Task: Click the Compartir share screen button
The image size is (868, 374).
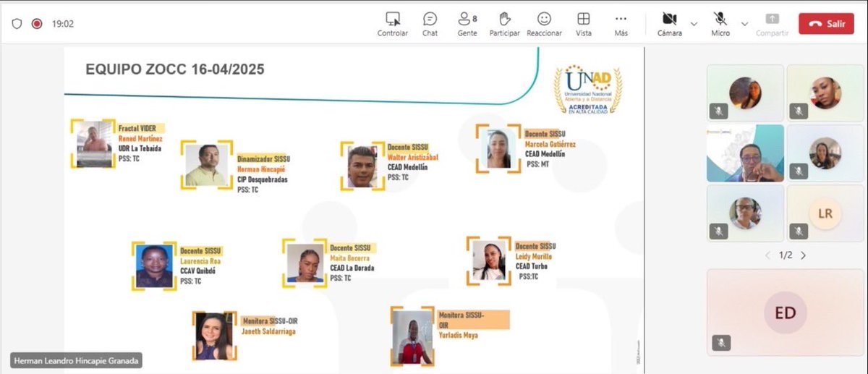Action: (772, 24)
